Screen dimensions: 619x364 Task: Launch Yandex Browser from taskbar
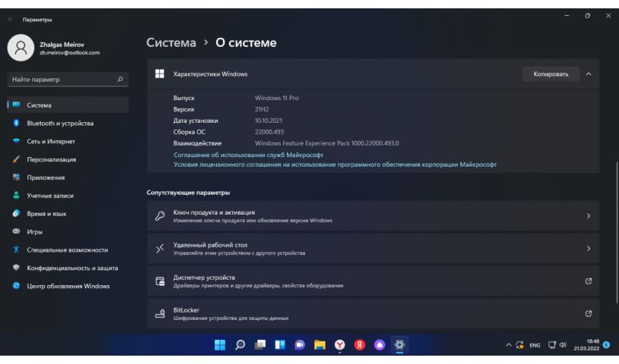[x=340, y=345]
